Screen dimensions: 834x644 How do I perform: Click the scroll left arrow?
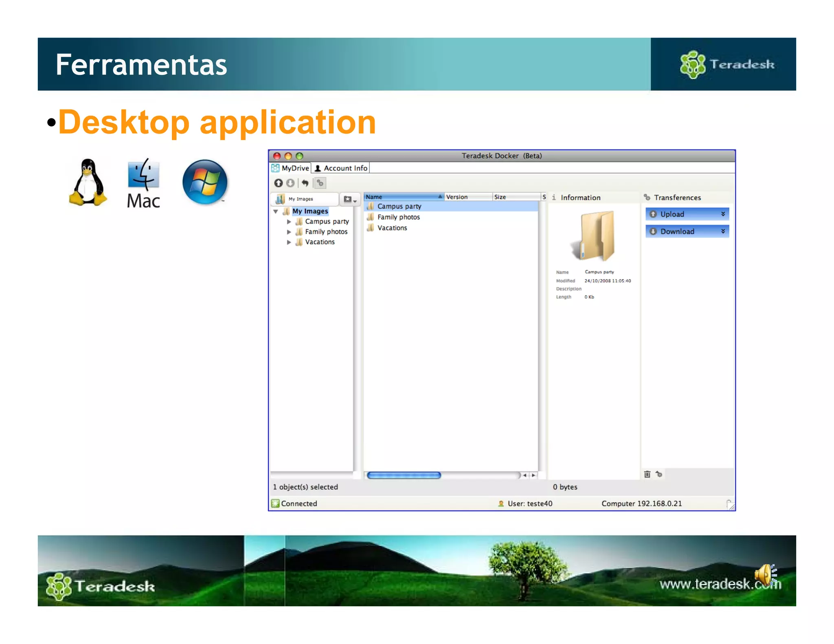pyautogui.click(x=525, y=475)
